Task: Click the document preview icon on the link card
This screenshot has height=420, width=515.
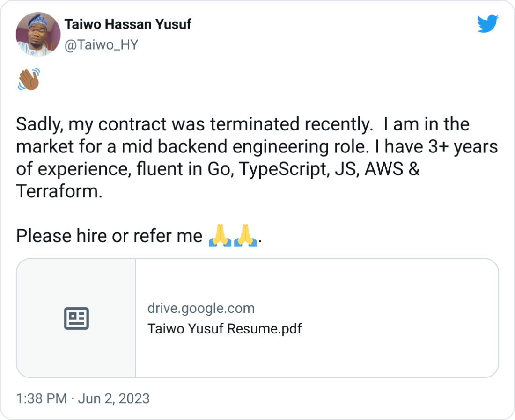Action: (75, 318)
